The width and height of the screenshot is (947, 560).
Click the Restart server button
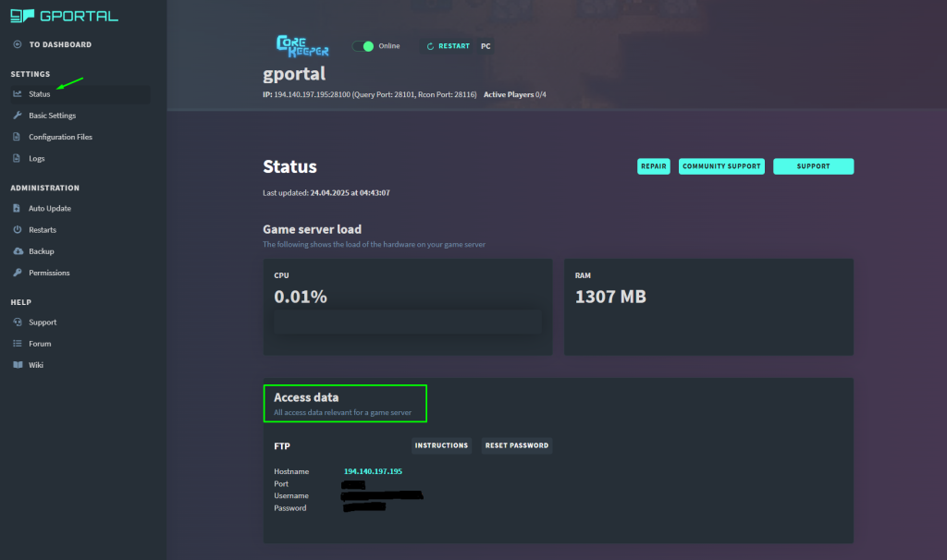pos(448,46)
